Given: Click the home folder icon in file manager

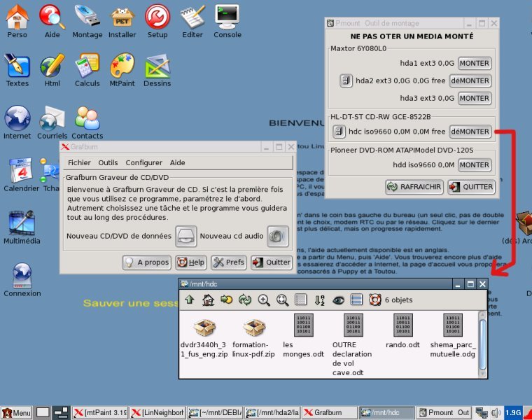Looking at the screenshot, I should coord(208,300).
